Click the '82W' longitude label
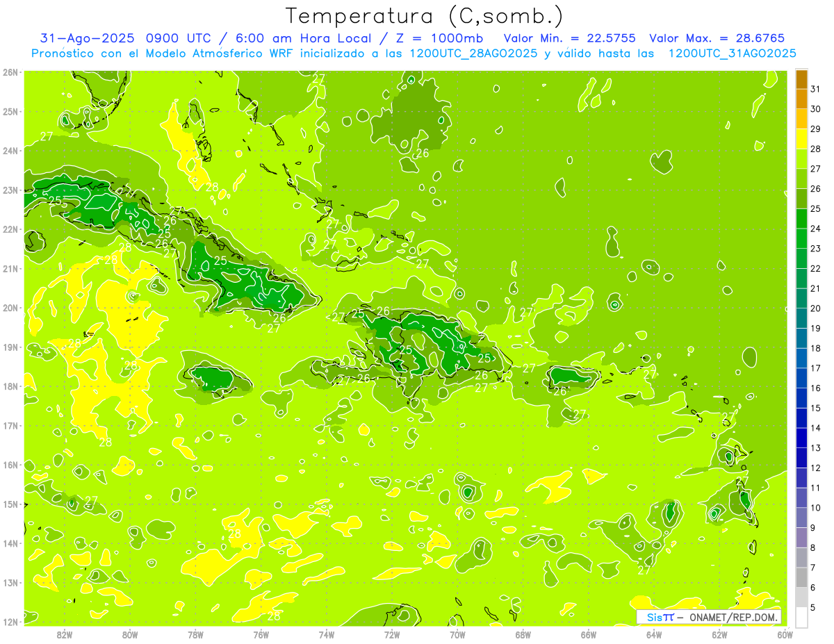Viewport: 834px width, 644px height. point(65,634)
